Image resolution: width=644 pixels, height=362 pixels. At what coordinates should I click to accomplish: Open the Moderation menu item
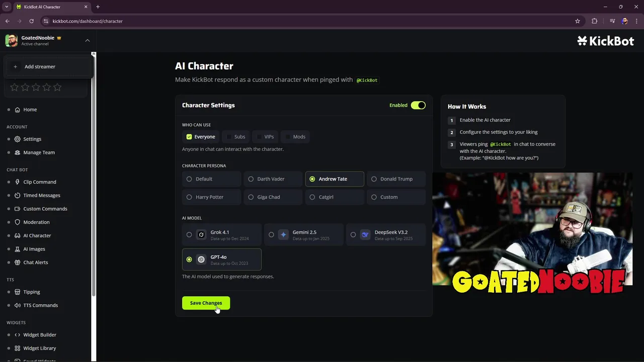36,222
